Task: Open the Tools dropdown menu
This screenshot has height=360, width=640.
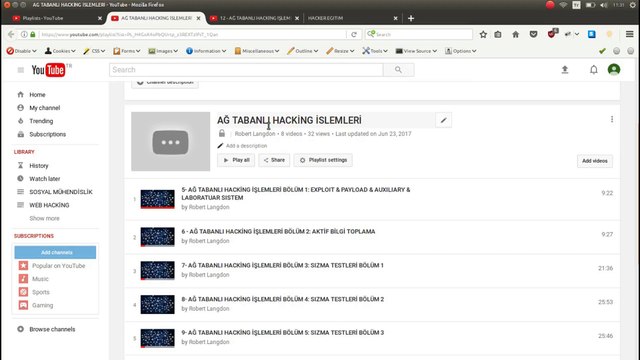Action: [x=375, y=51]
